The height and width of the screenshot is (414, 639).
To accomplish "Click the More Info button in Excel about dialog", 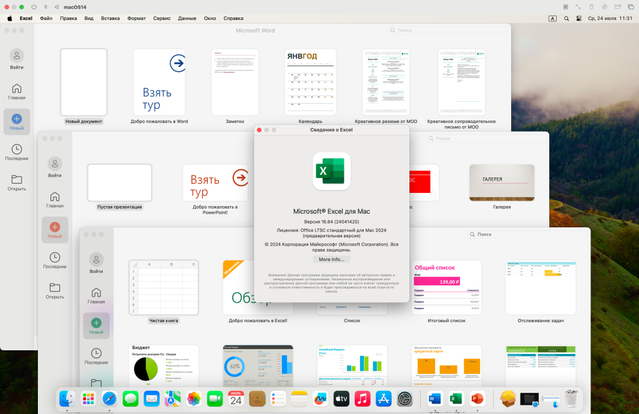I will (x=331, y=259).
